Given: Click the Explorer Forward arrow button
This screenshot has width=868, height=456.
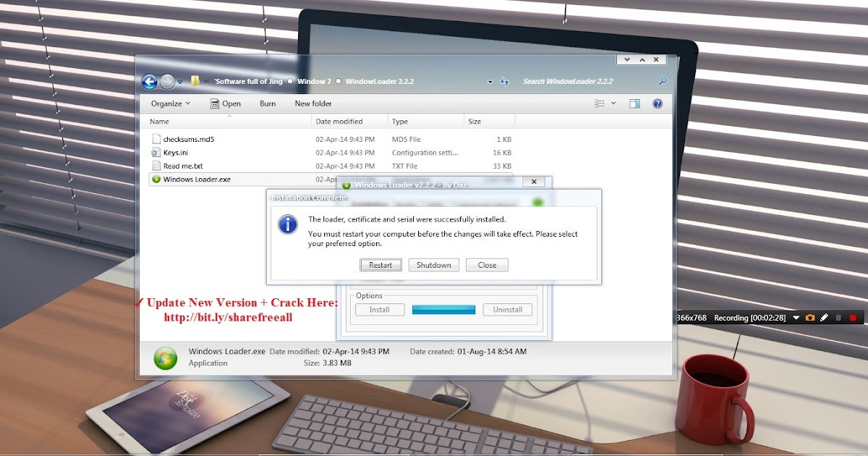Looking at the screenshot, I should click(x=167, y=82).
